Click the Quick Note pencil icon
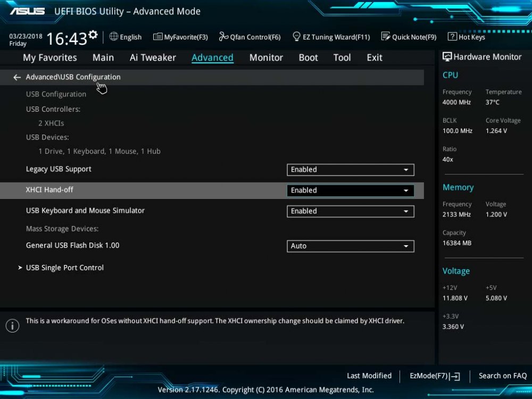The height and width of the screenshot is (399, 532). (x=385, y=36)
